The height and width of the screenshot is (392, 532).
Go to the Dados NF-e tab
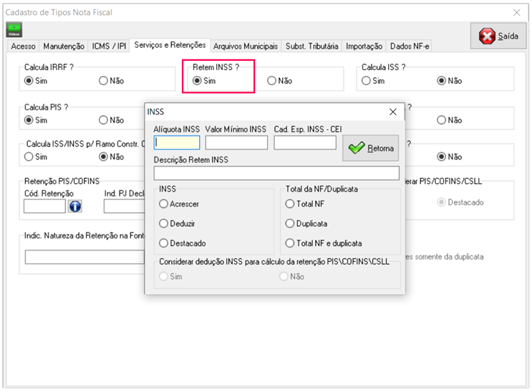coord(410,46)
